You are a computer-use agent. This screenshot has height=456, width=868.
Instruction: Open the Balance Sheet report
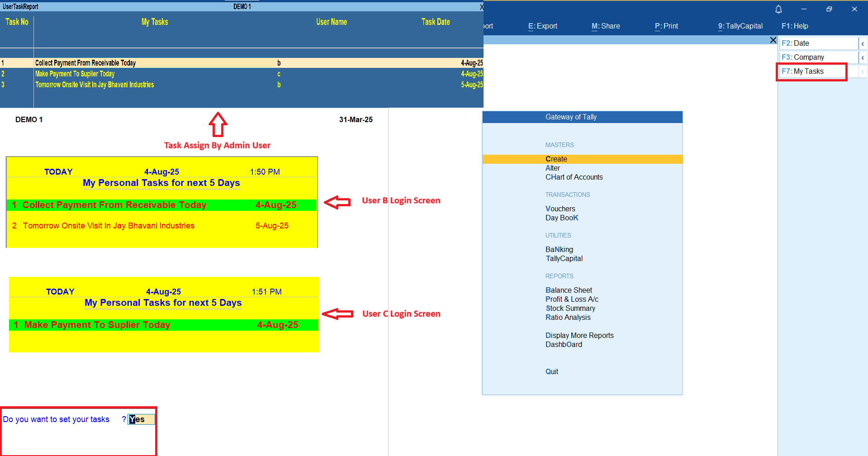pos(569,290)
